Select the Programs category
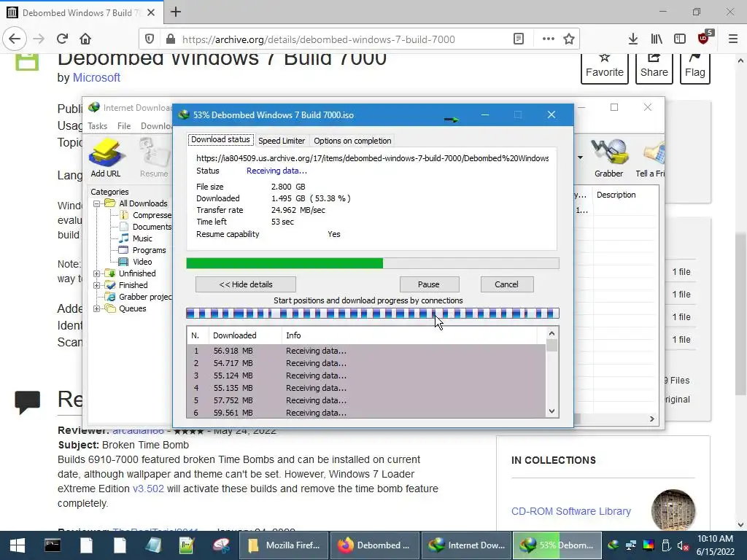This screenshot has width=747, height=560. pos(149,250)
